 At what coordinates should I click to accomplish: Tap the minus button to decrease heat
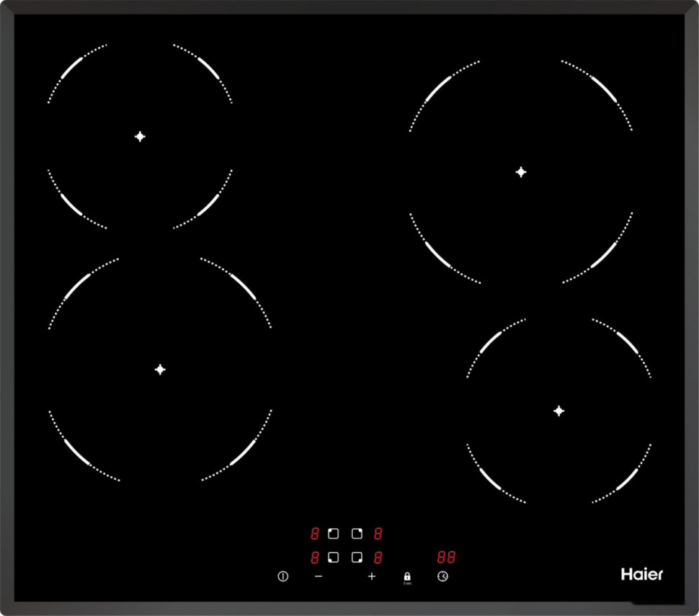tap(319, 576)
